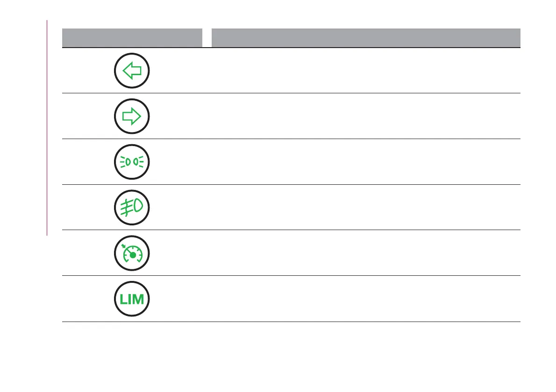The width and height of the screenshot is (556, 392).
Task: Click the cruise control speedometer icon
Action: tap(132, 253)
